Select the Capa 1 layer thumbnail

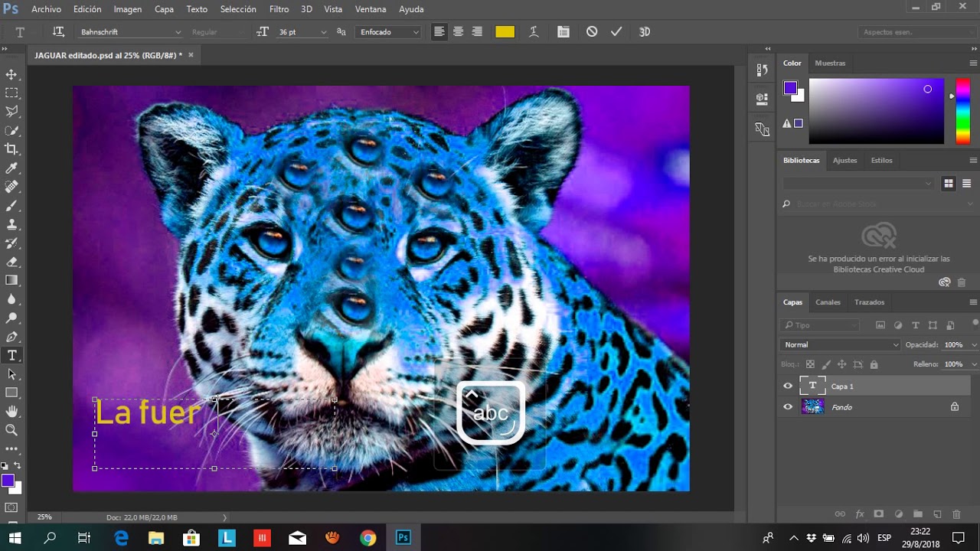point(812,386)
